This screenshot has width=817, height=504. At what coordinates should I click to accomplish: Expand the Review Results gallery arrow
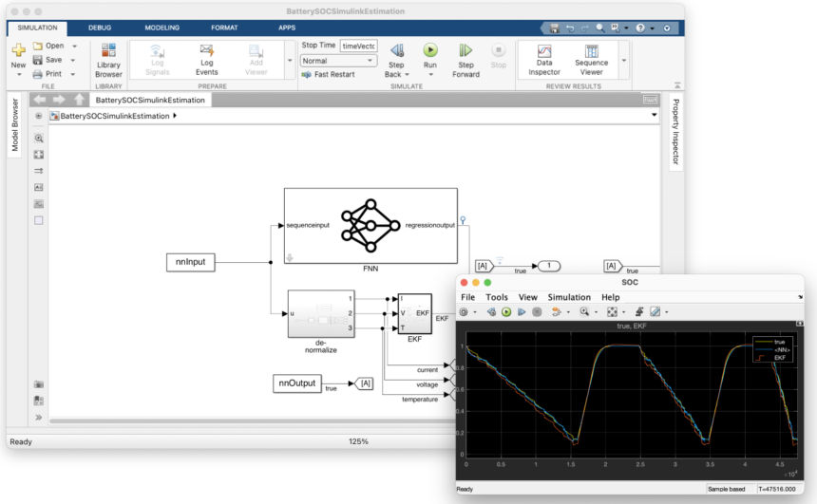click(x=624, y=61)
